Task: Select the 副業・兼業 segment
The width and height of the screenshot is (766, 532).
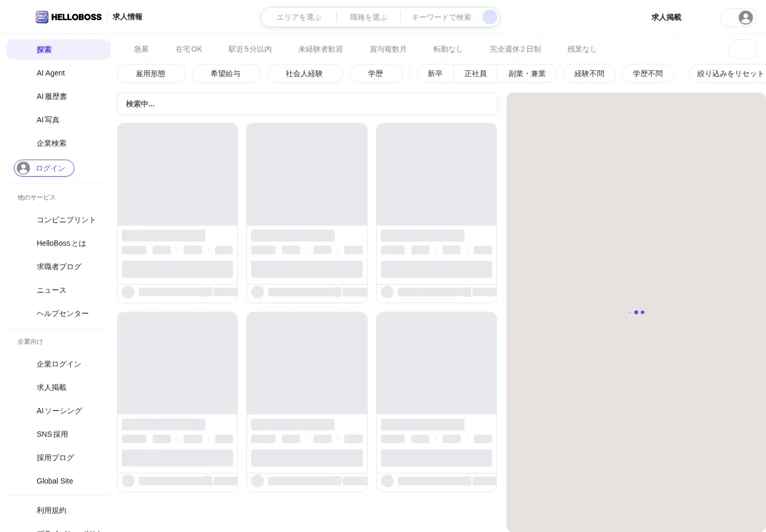Action: (527, 73)
